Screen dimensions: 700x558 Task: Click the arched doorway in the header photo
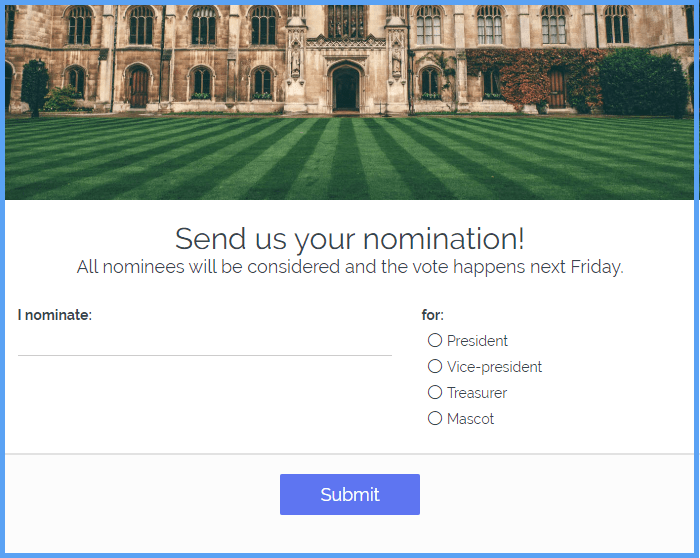click(346, 90)
